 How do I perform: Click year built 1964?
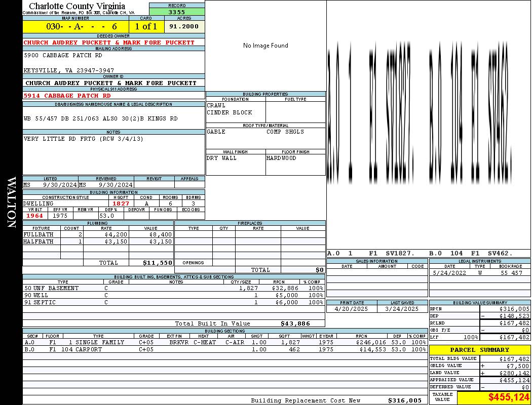pyautogui.click(x=34, y=216)
